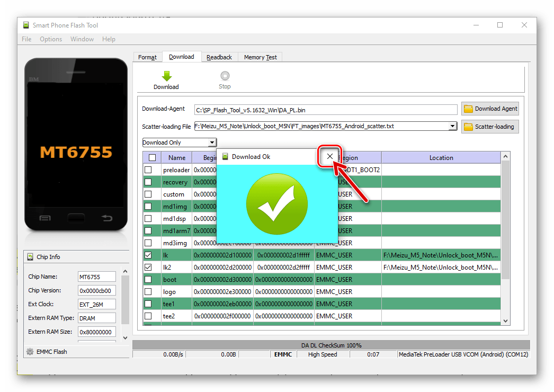Check the boot partition checkbox
Screen dimensions: 554x392
[x=148, y=280]
